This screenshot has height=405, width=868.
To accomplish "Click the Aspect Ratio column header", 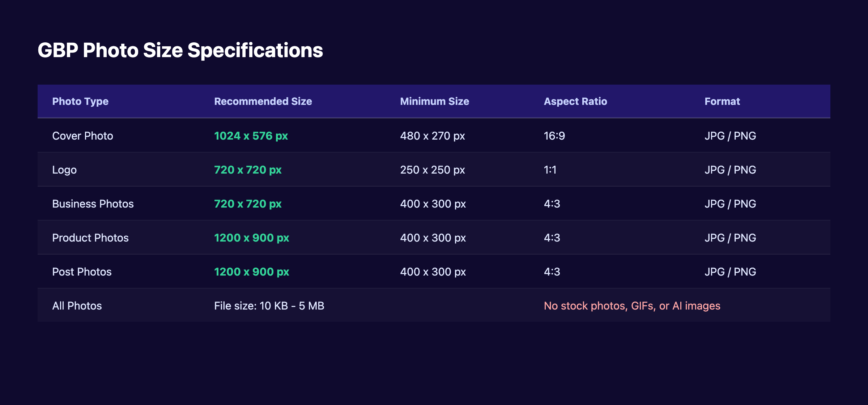I will click(575, 102).
